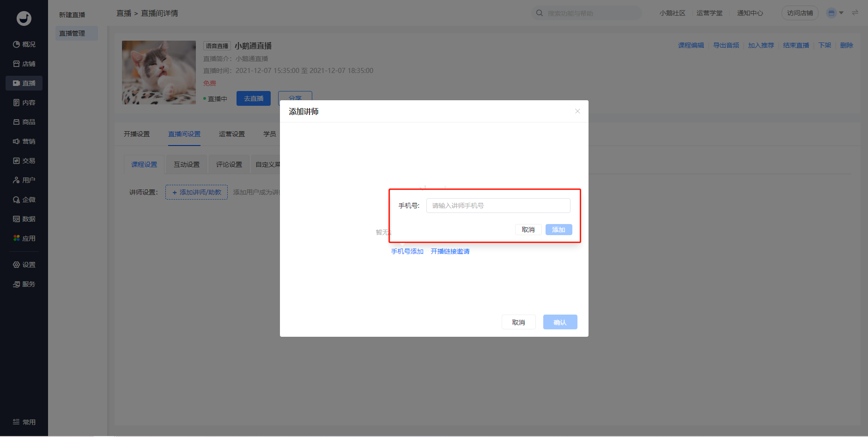Close the 添加讲师 dialog with the X
Screen dimensions: 868x437
[x=577, y=111]
